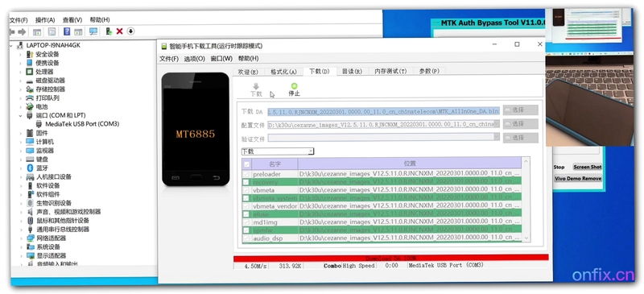Select the 电池 battery category icon
This screenshot has width=644, height=294.
coord(30,106)
